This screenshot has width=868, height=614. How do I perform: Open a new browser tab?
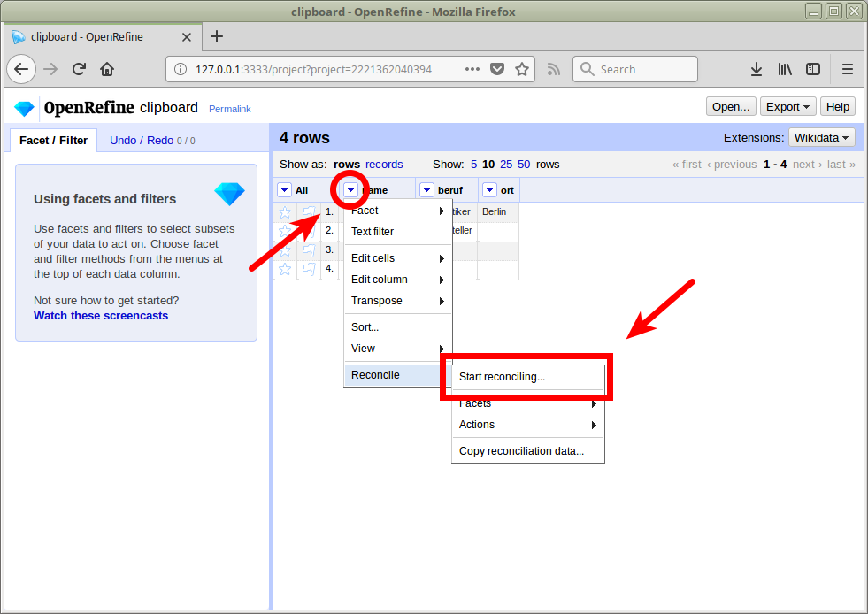[x=217, y=36]
